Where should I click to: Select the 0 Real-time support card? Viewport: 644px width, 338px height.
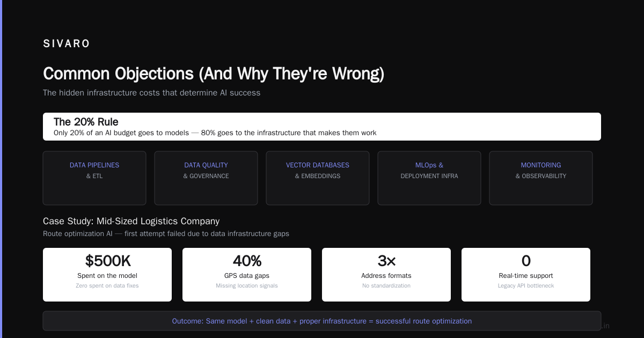[x=526, y=275]
